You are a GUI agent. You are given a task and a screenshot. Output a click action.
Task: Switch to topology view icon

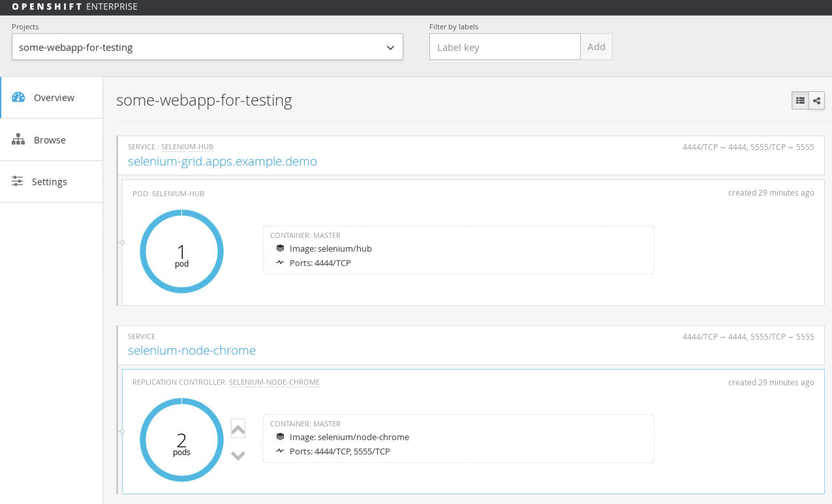tap(816, 100)
